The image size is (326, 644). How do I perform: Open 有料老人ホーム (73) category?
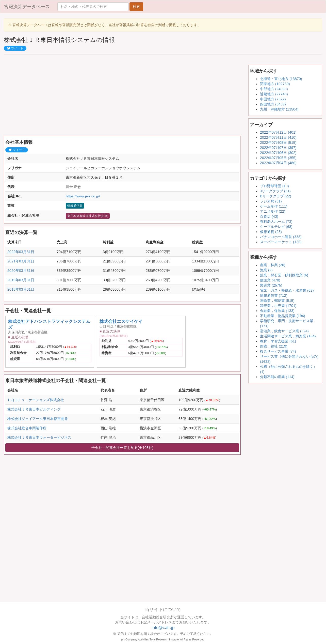coord(276,222)
